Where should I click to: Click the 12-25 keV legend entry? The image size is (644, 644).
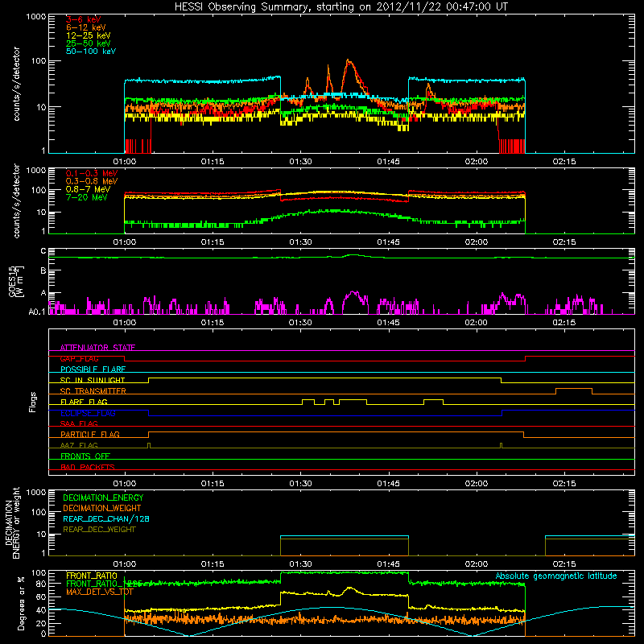(89, 35)
